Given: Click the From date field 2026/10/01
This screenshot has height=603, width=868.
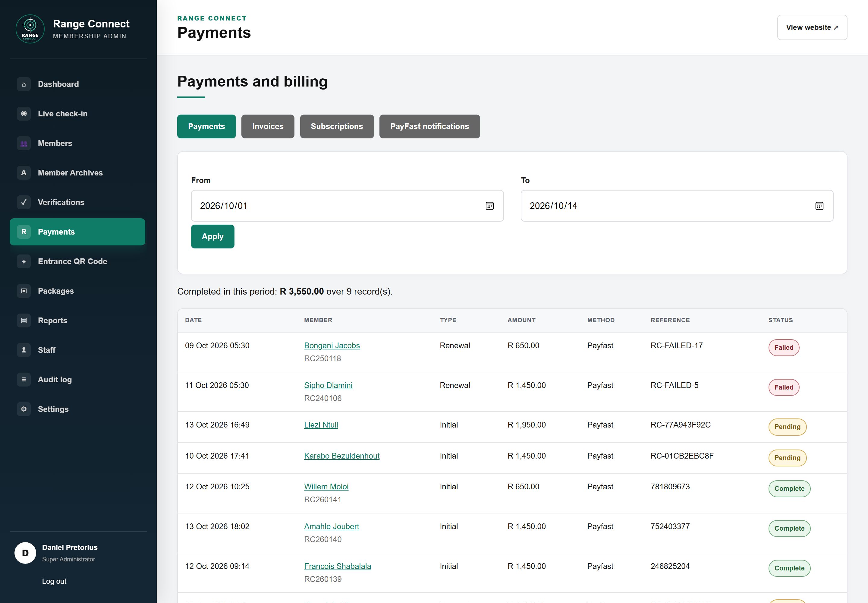Looking at the screenshot, I should (x=347, y=206).
